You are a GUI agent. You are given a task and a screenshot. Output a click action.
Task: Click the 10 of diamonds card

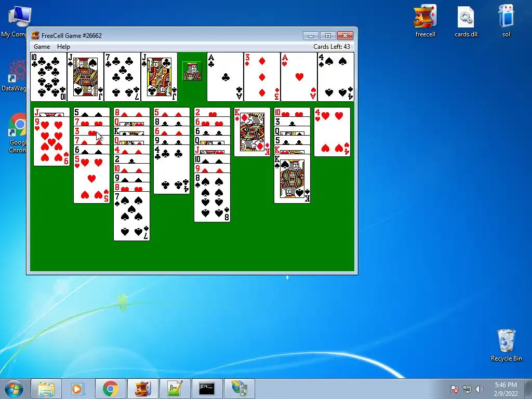131,168
